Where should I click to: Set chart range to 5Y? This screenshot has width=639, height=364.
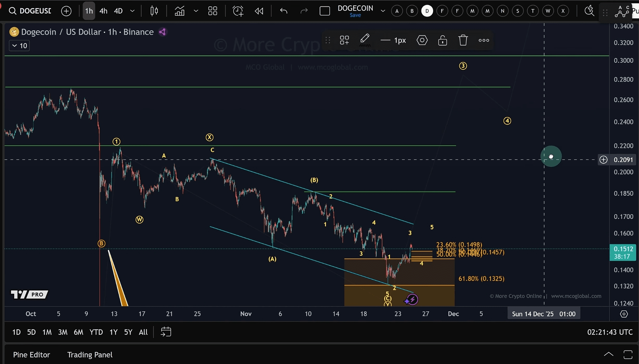click(128, 332)
